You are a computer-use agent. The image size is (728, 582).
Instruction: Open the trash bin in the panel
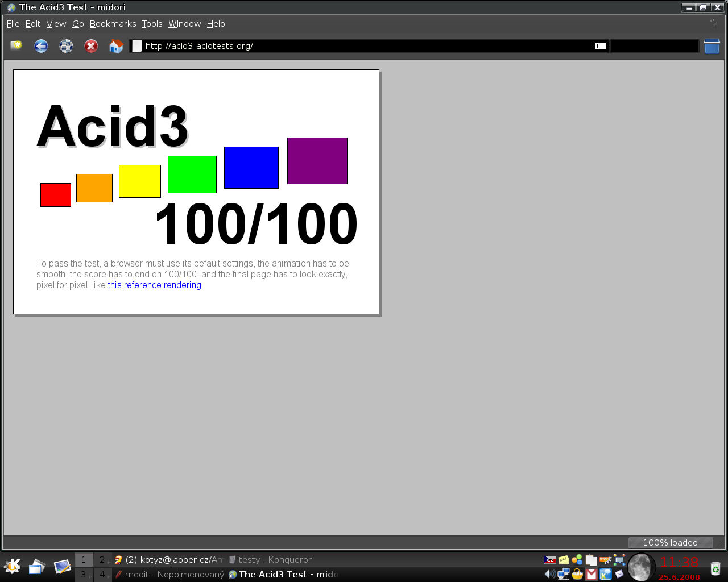pyautogui.click(x=715, y=568)
